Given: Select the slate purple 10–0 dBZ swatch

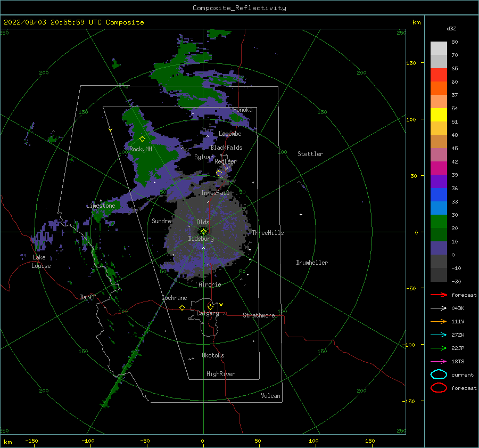Looking at the screenshot, I should click(x=439, y=248).
